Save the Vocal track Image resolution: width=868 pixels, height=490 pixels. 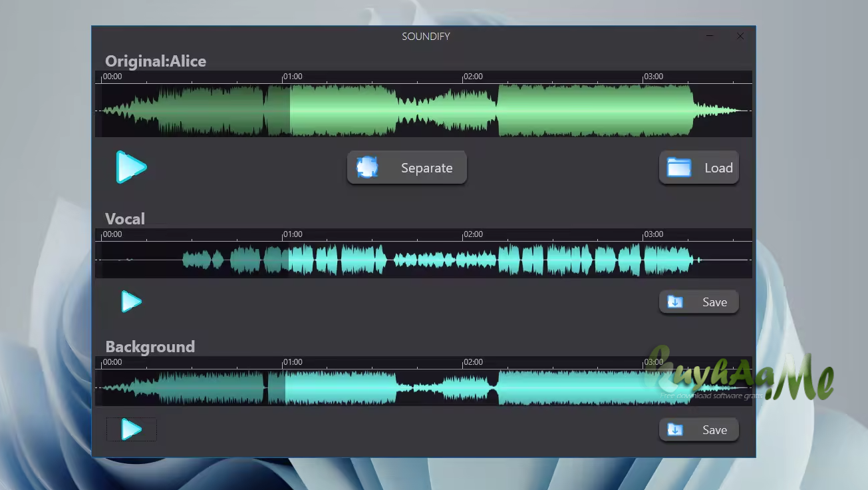coord(699,302)
